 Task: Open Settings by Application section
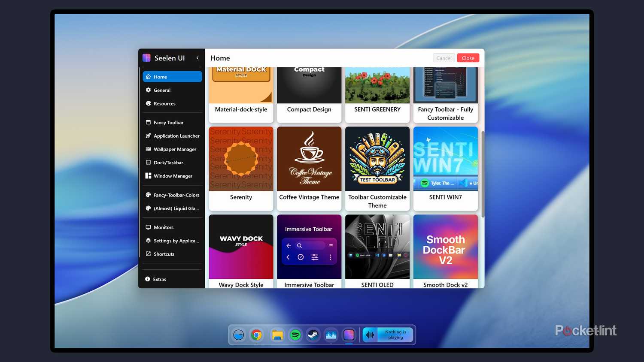pos(172,241)
